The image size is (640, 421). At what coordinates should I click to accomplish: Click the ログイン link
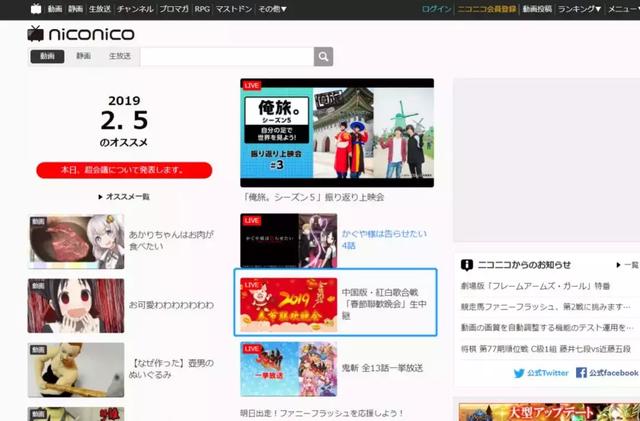coord(436,9)
